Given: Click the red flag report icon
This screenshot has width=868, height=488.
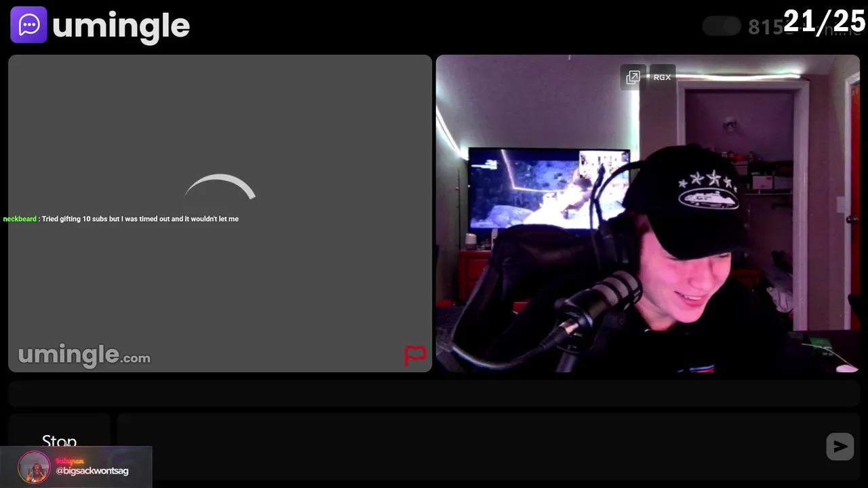Looking at the screenshot, I should click(415, 355).
